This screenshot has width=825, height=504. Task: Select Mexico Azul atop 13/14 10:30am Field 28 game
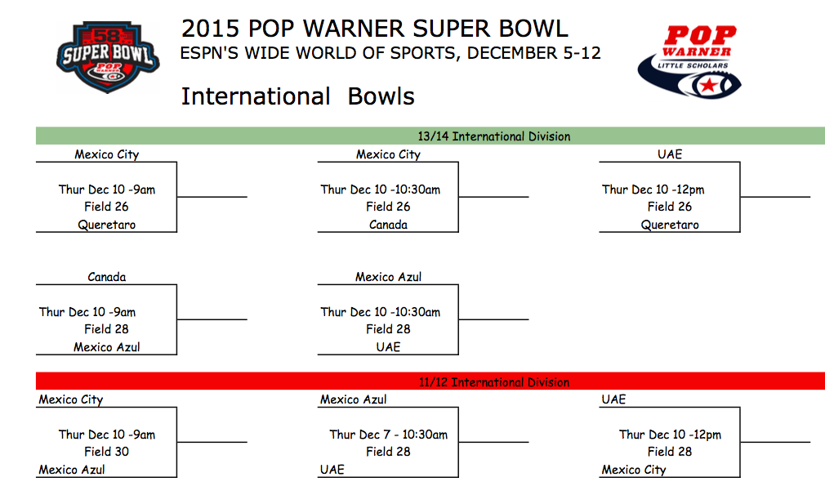coord(388,277)
